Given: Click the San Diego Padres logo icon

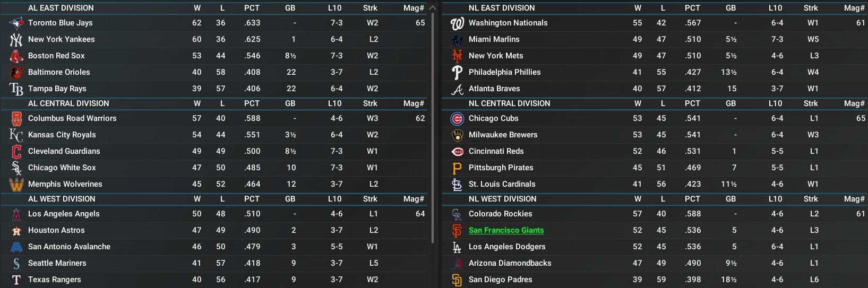Looking at the screenshot, I should pos(457,280).
